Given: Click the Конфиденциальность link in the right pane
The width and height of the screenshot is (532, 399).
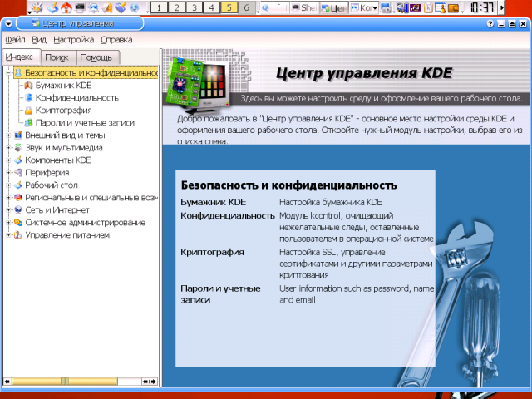Looking at the screenshot, I should click(227, 215).
